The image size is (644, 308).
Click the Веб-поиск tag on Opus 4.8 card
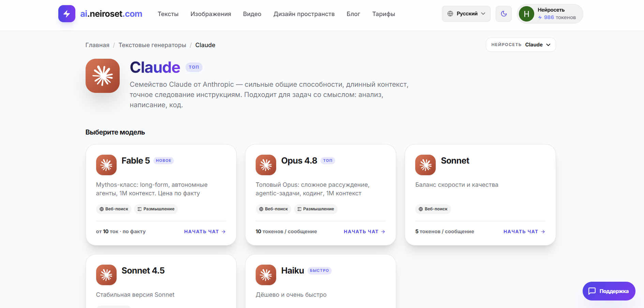click(x=273, y=209)
